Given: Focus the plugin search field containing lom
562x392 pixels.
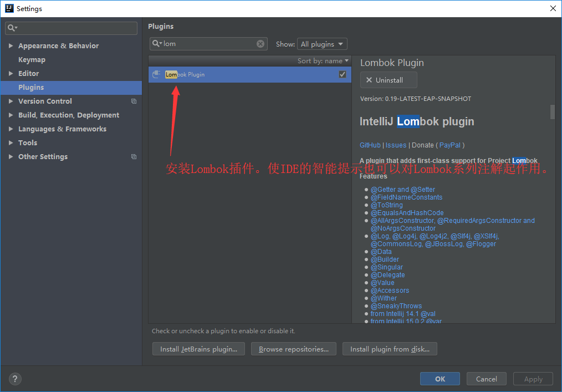Looking at the screenshot, I should tap(208, 44).
